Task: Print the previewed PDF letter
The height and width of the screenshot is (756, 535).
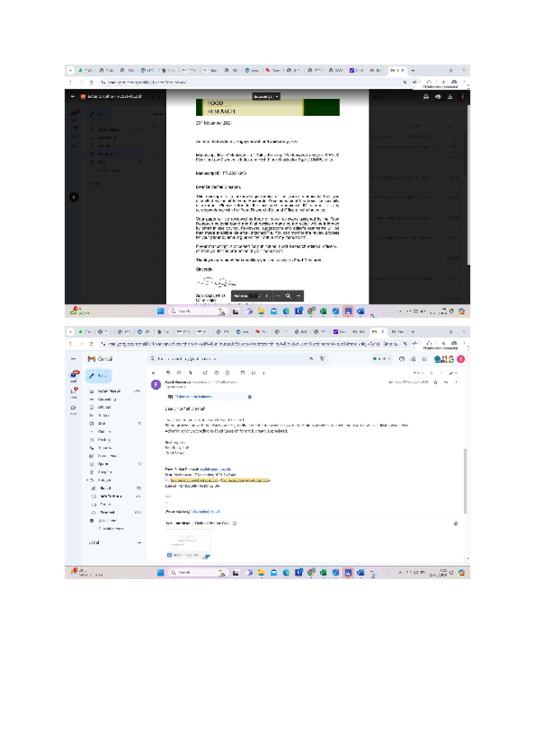Action: pos(438,97)
